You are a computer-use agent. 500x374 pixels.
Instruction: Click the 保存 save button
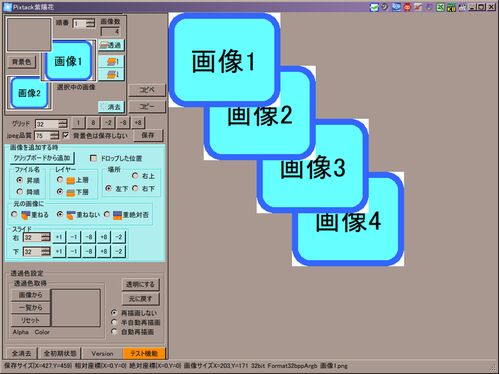[x=148, y=135]
